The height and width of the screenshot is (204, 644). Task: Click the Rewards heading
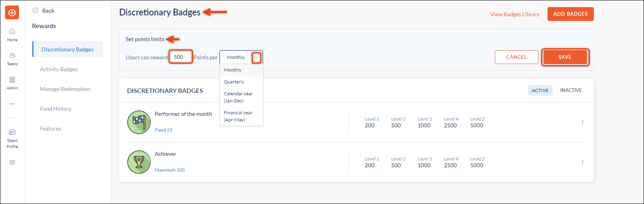pos(44,26)
